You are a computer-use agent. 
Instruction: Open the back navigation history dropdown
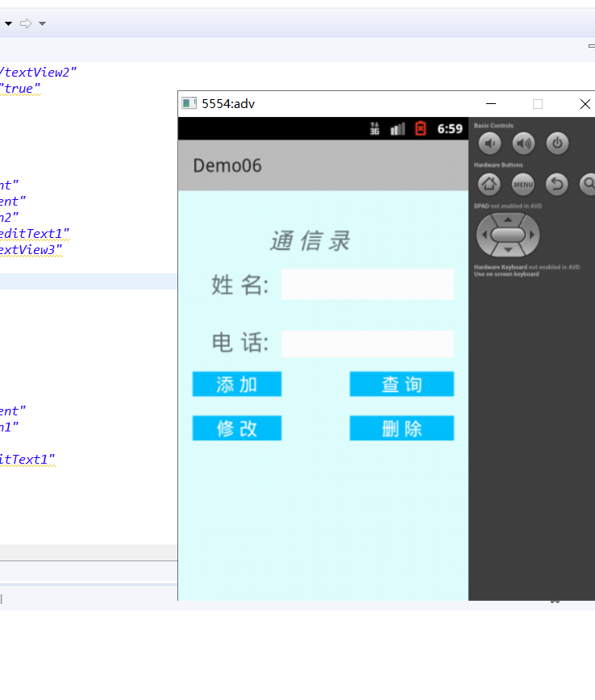[9, 23]
